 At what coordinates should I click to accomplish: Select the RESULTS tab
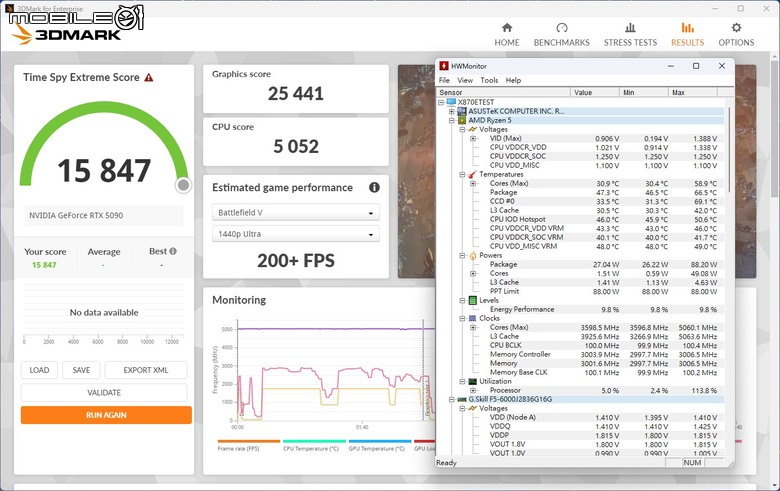point(687,35)
